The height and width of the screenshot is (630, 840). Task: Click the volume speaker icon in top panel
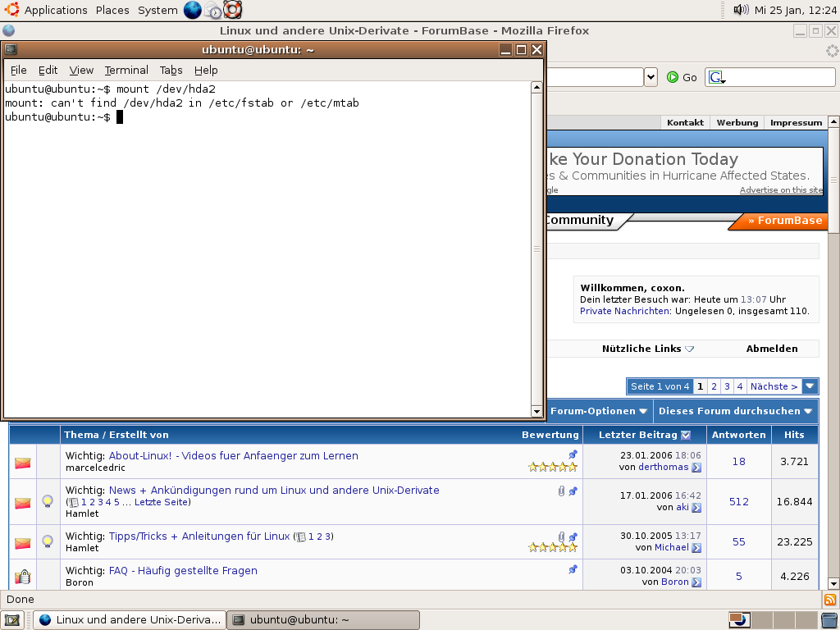pos(741,10)
